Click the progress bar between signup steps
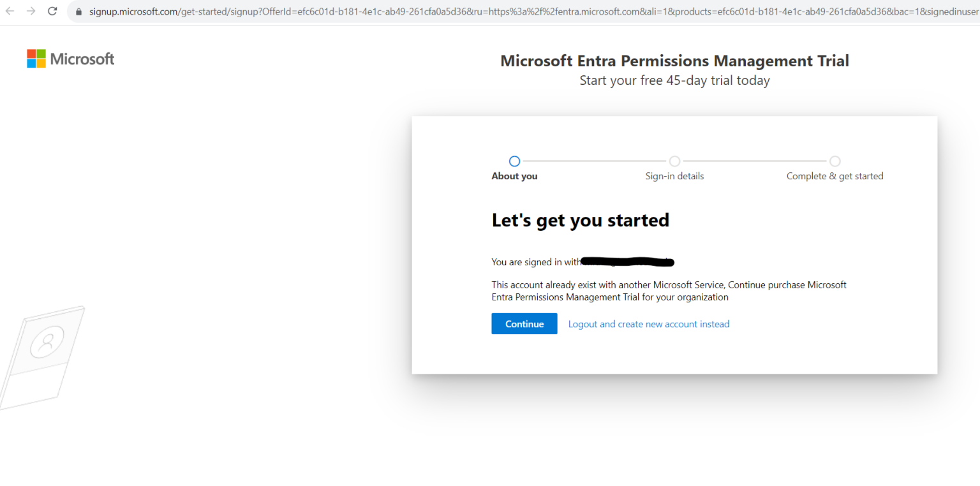Image resolution: width=980 pixels, height=486 pixels. (x=593, y=161)
